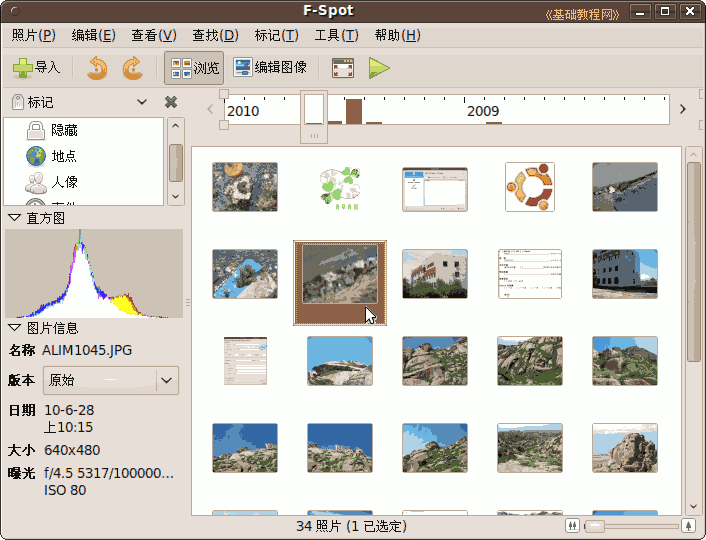Close the tags sidebar with the X
706x540 pixels.
pos(171,102)
